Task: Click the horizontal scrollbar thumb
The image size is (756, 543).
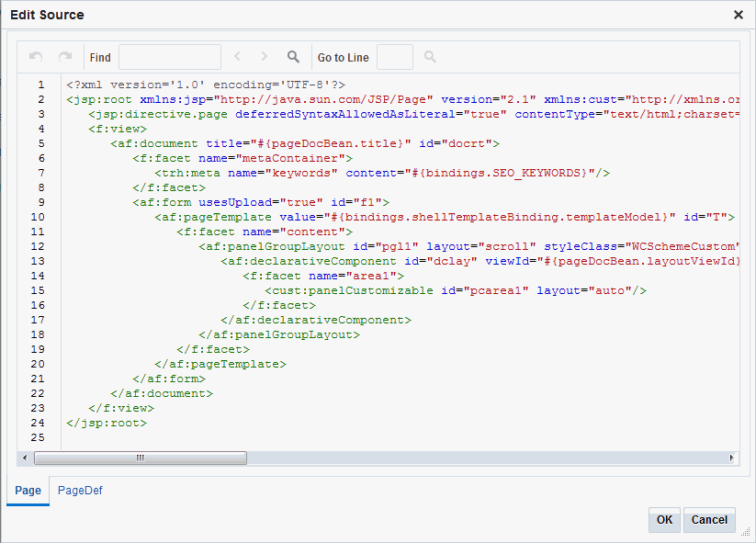Action: [141, 458]
